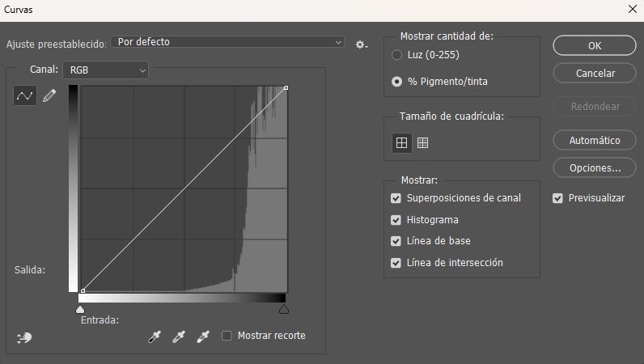Pick the black point eyedropper

point(155,336)
